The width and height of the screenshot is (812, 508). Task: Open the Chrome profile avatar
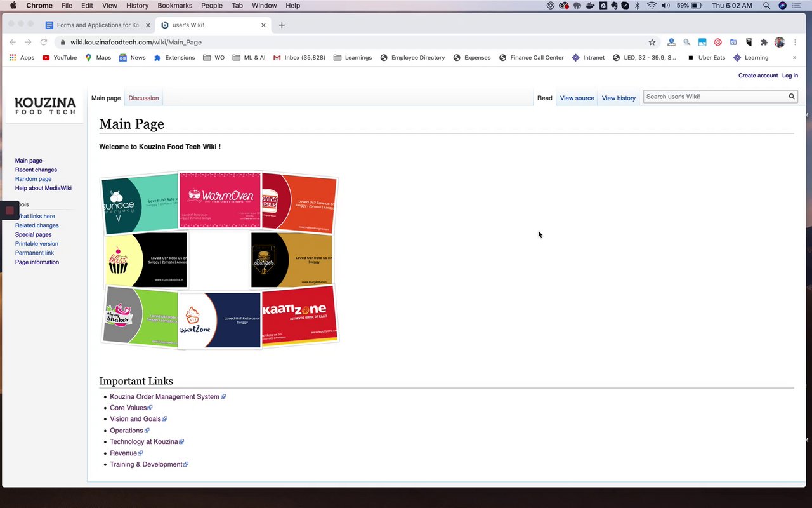780,42
